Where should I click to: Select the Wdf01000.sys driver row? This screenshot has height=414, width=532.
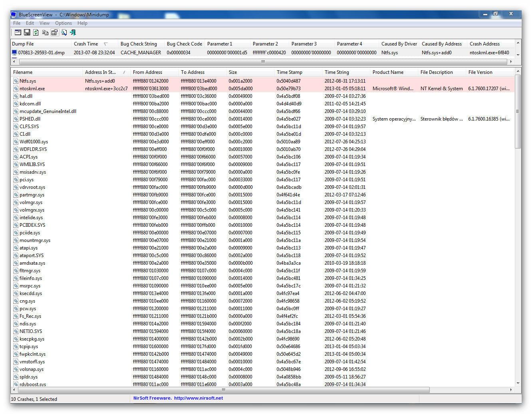click(263, 142)
